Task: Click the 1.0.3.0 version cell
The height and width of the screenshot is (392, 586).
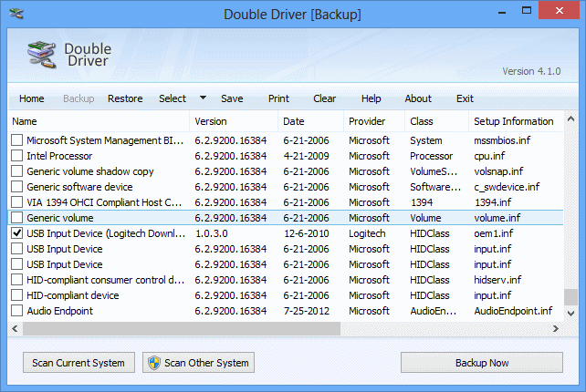Action: pos(212,233)
